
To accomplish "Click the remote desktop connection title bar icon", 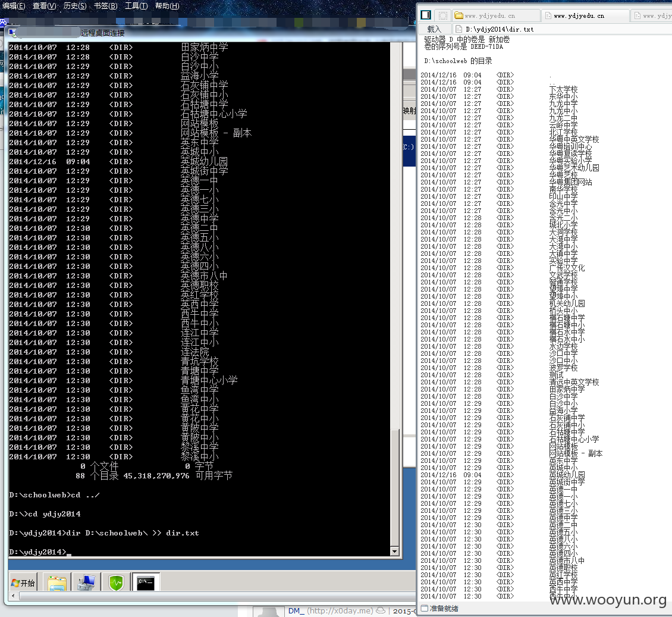I will [12, 33].
